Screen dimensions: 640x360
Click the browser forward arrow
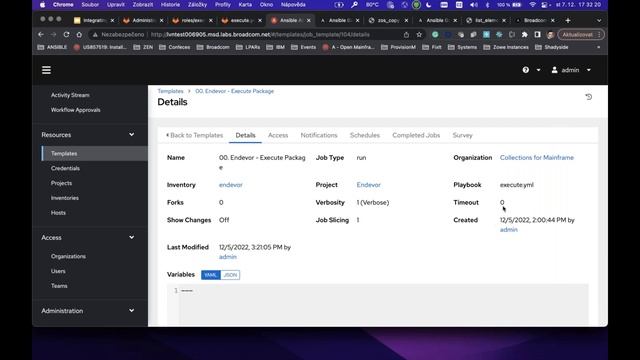coord(53,35)
